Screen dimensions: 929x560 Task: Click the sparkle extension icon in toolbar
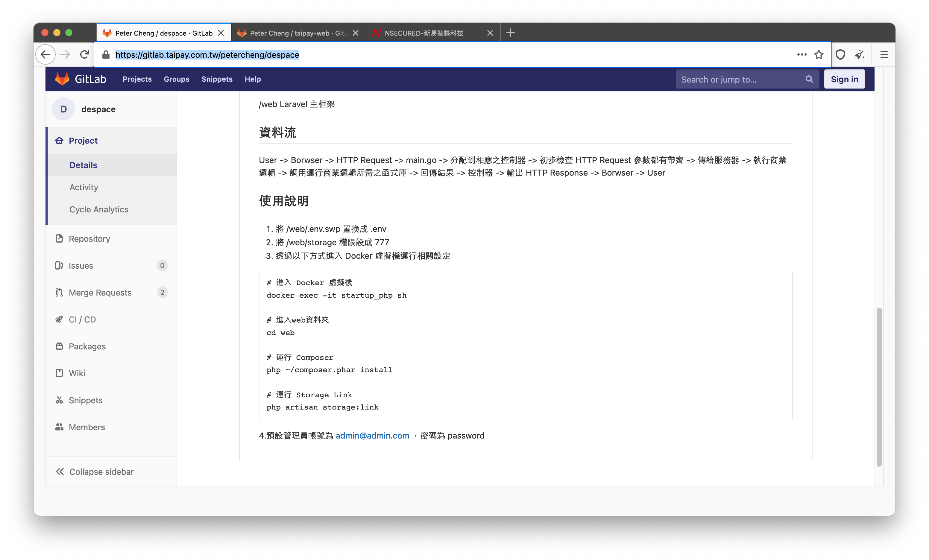[860, 55]
